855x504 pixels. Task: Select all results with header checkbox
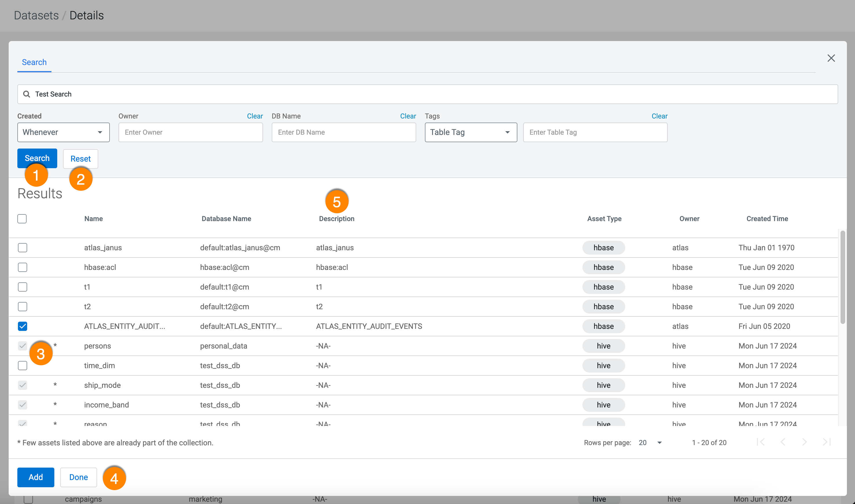[22, 219]
